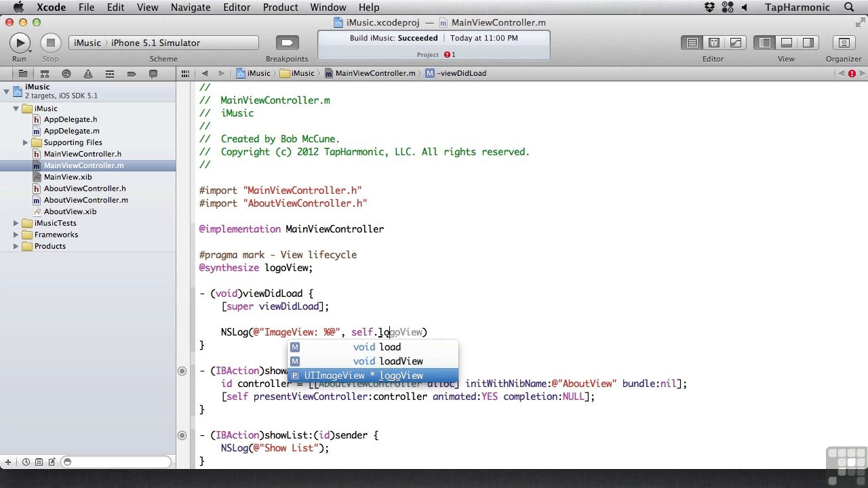Screen dimensions: 868x488
Task: Select AboutViewController.m file
Action: 85,200
